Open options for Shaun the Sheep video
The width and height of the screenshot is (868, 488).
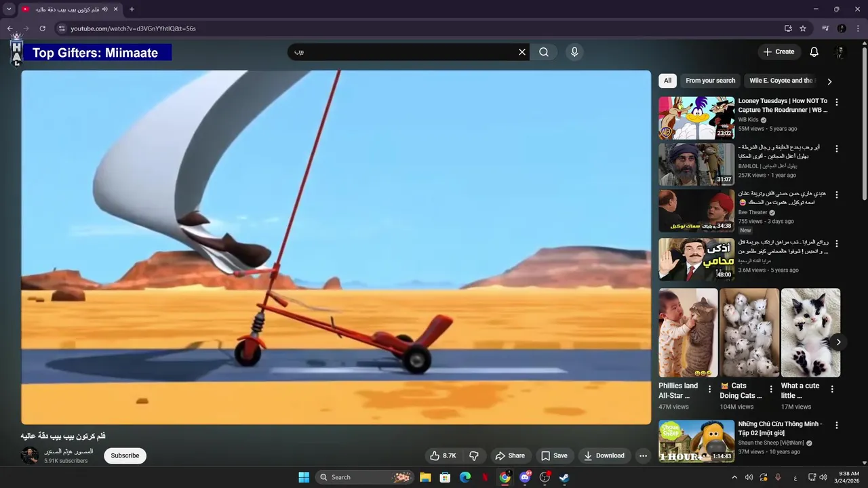pos(836,425)
